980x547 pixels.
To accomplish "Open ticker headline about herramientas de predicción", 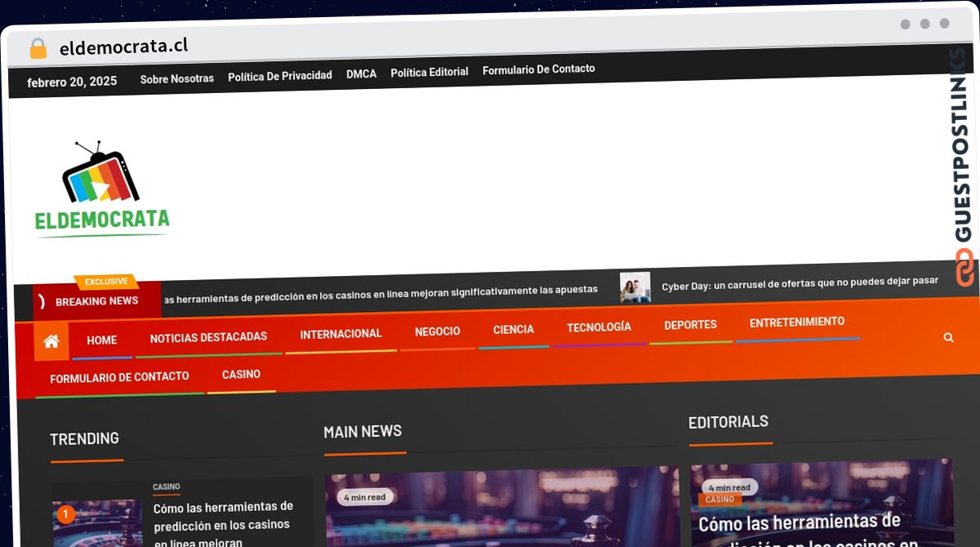I will 381,293.
